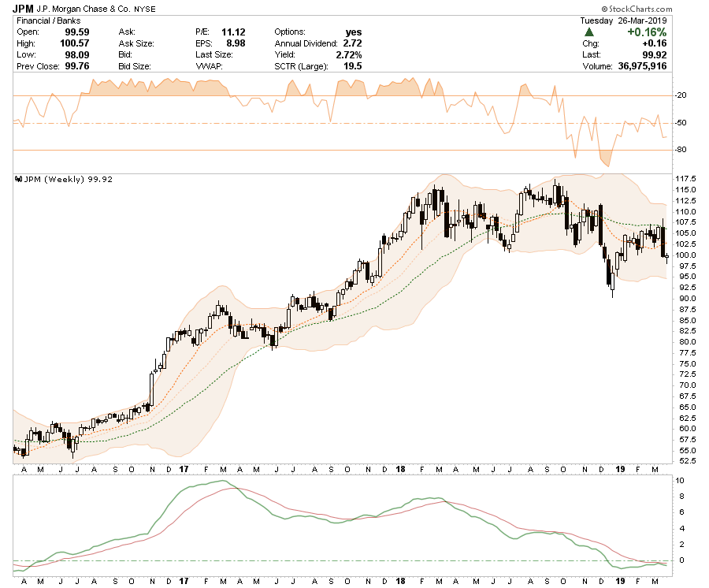Click the Prev Close value 99.76
Viewport: 709px width, 588px height.
pyautogui.click(x=77, y=66)
